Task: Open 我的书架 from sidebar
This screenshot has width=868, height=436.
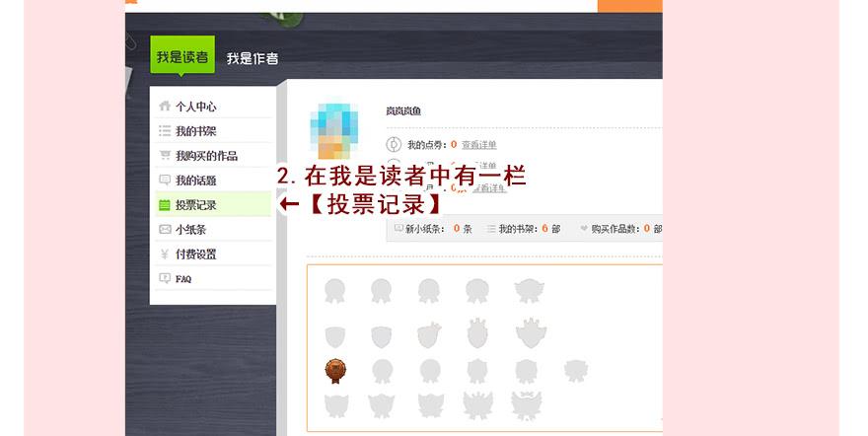Action: tap(196, 131)
